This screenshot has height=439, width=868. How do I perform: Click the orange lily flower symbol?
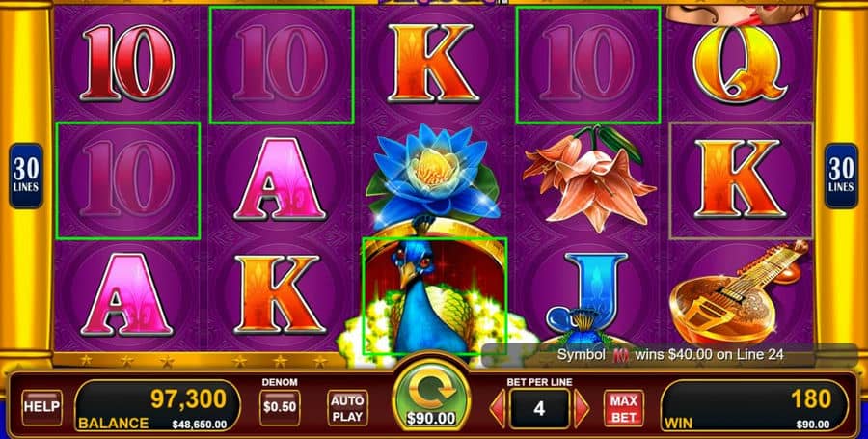tap(586, 178)
